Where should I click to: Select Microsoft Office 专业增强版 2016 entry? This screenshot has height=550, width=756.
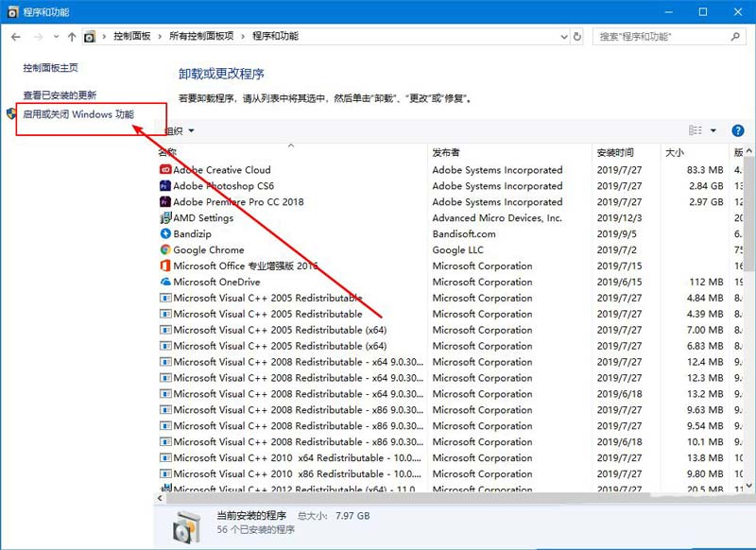click(246, 266)
